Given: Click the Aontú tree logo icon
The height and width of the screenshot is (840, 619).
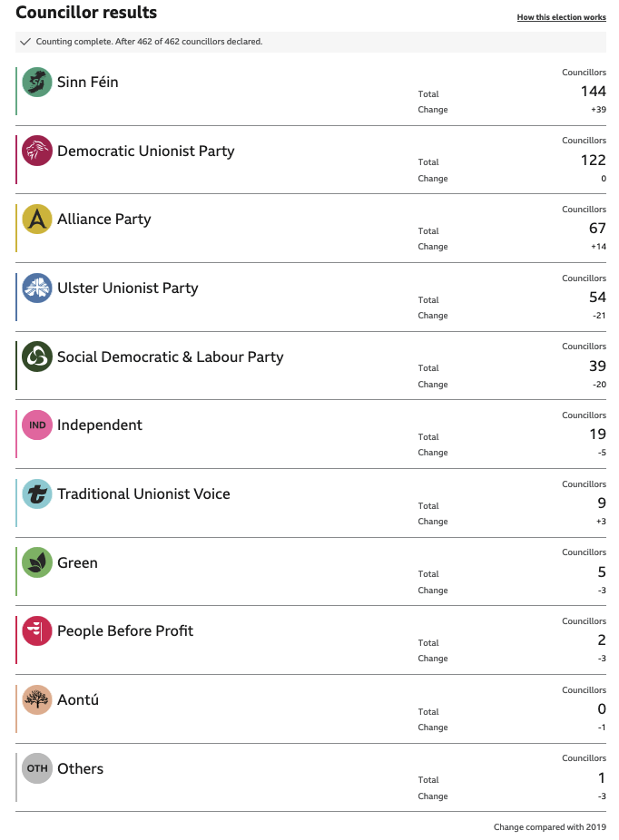Looking at the screenshot, I should 37,700.
